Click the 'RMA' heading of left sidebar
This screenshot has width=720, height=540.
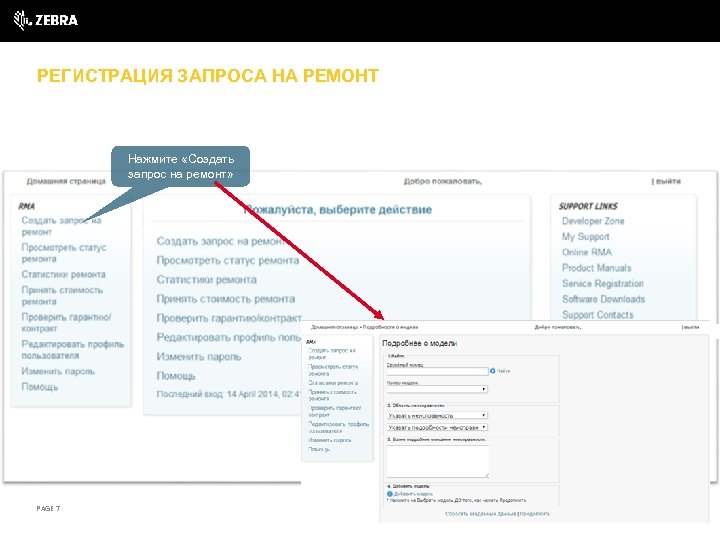(x=27, y=206)
